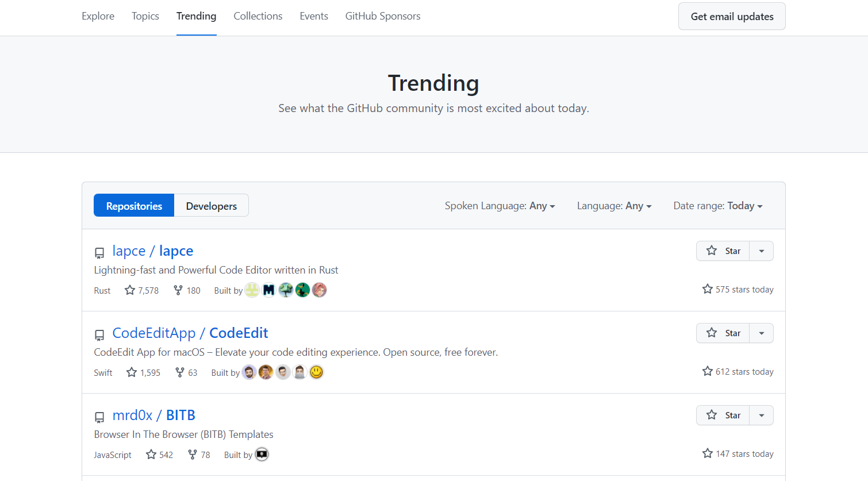This screenshot has width=868, height=481.
Task: Click the BITB contributor avatar
Action: [x=262, y=454]
